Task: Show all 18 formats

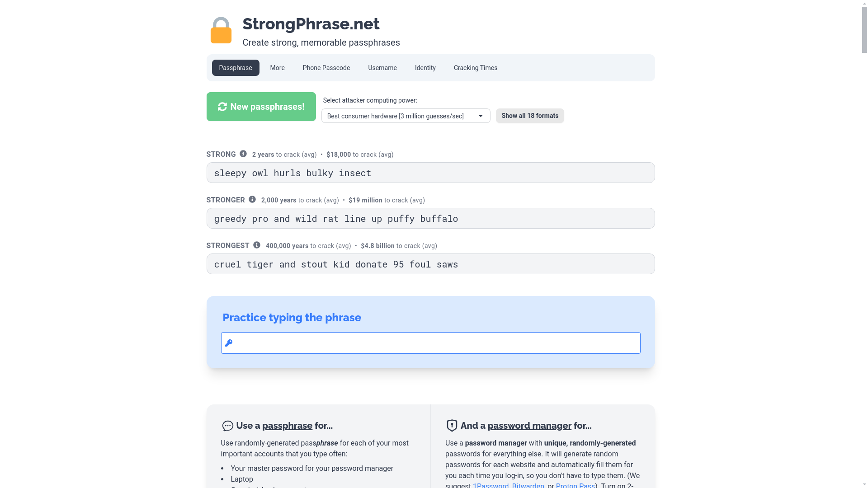Action: pyautogui.click(x=529, y=116)
